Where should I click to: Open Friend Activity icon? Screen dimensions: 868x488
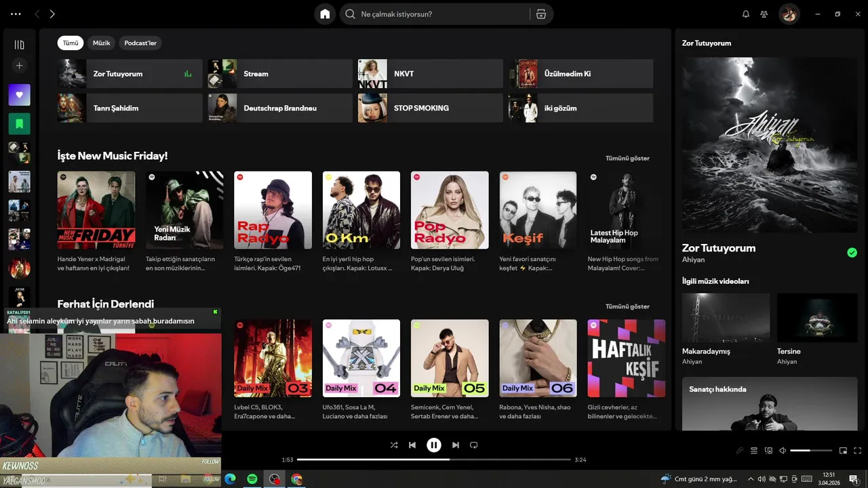(x=764, y=14)
